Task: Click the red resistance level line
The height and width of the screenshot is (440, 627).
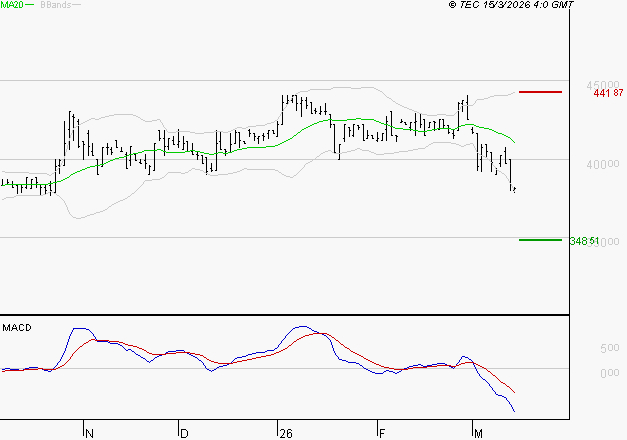Action: pos(540,92)
